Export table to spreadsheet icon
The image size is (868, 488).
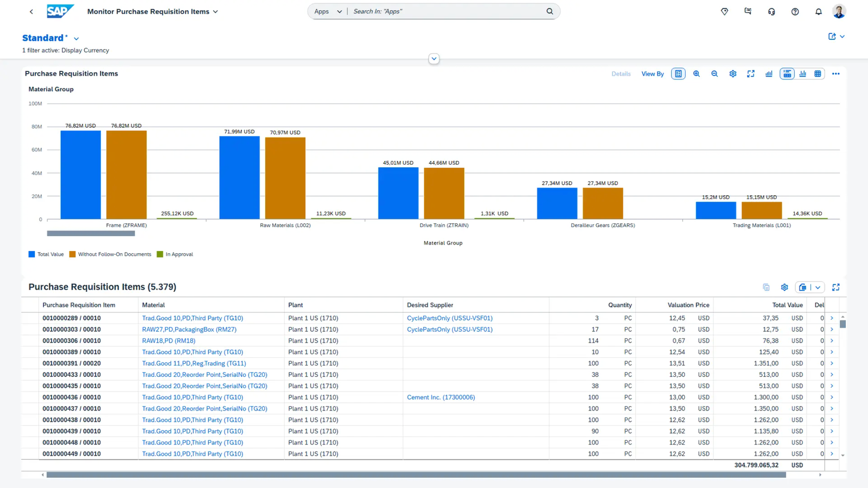point(803,287)
